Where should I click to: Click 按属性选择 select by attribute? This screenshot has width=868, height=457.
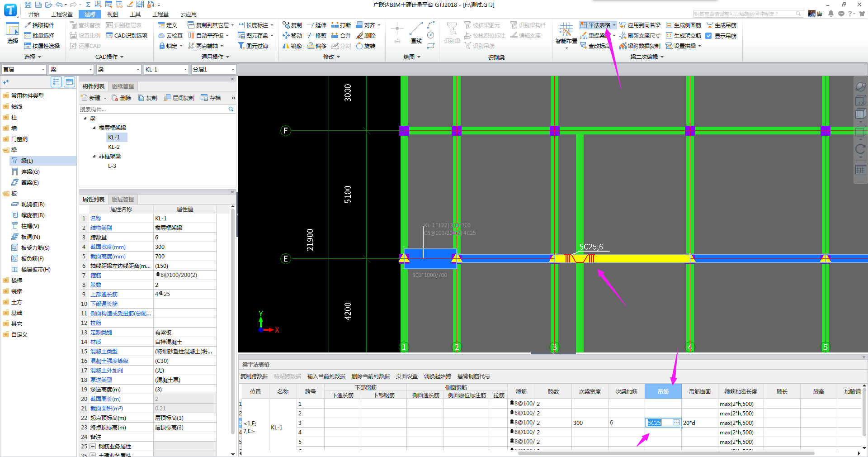point(42,46)
